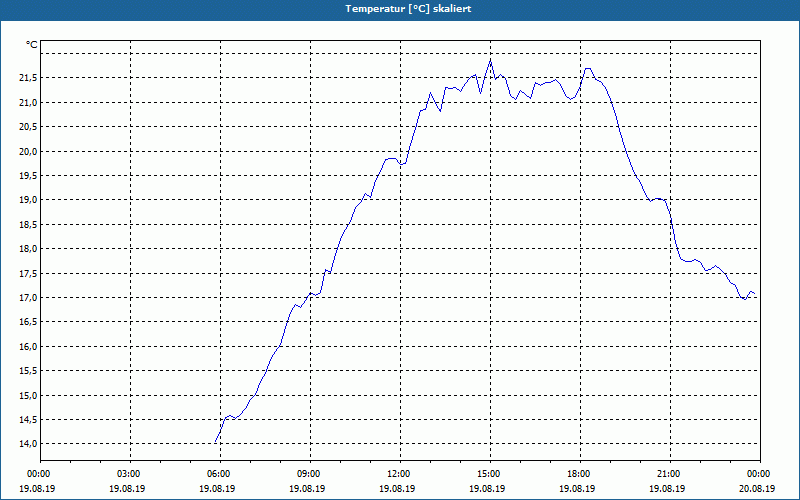Select the 03:00 x-axis time label
Image resolution: width=800 pixels, height=500 pixels.
point(128,474)
